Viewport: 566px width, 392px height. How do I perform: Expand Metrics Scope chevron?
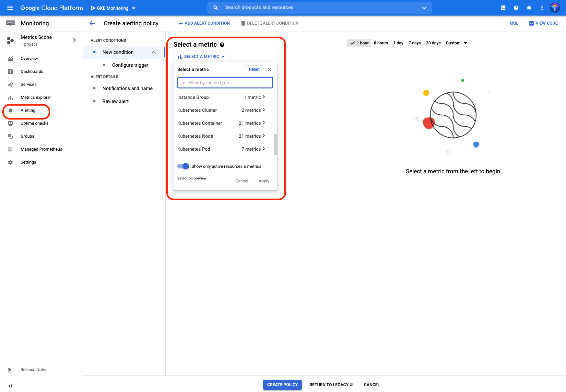click(75, 40)
